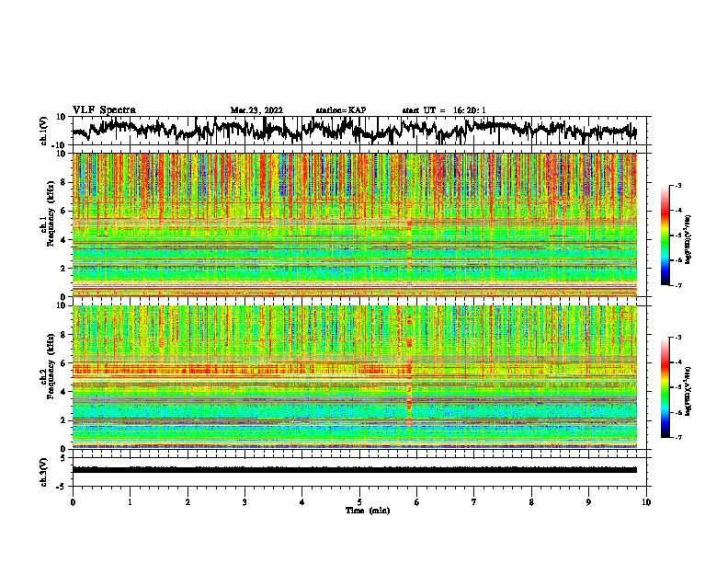The image size is (728, 563).
Task: Click the time axis tick label "9"
Action: (x=589, y=502)
